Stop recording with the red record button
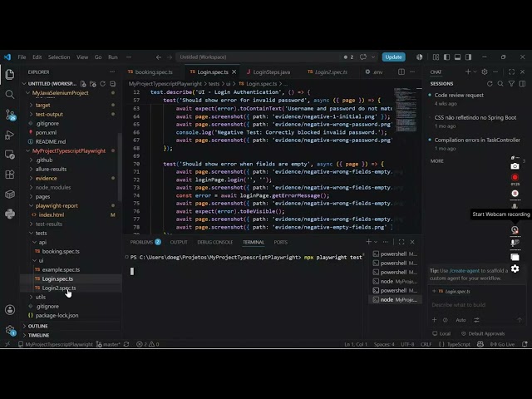532x399 pixels. point(515,177)
